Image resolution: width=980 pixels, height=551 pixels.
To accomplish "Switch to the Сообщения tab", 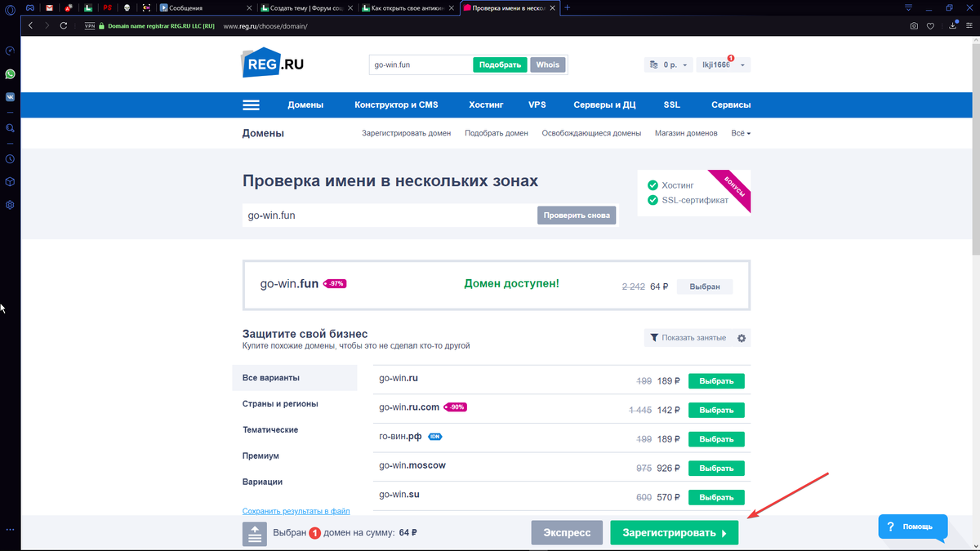I will click(204, 7).
